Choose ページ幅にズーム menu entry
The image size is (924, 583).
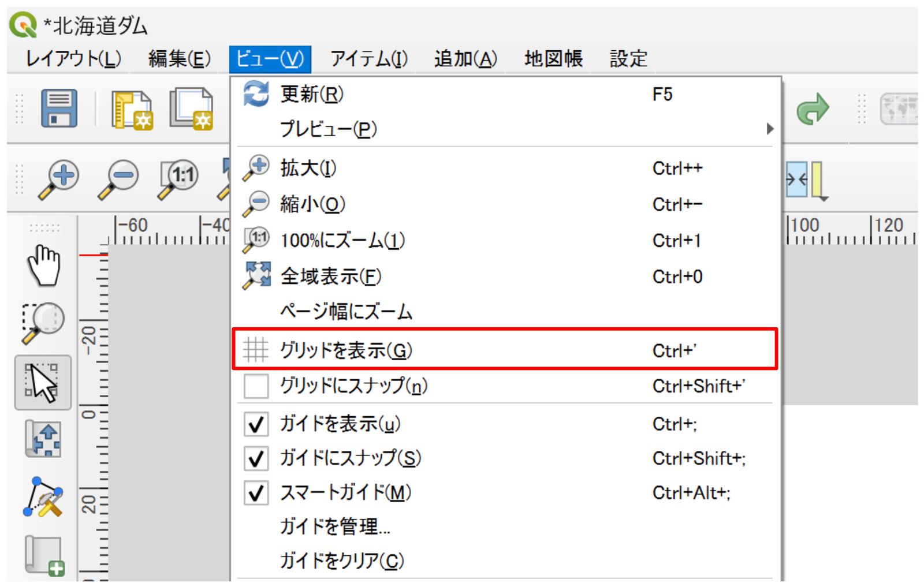[505, 312]
